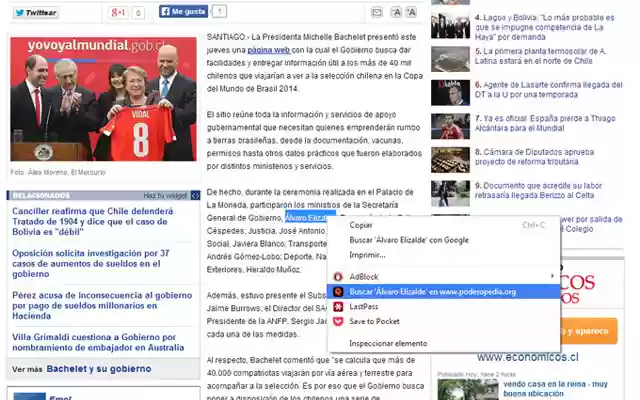Select LastPass in the context menu

(x=444, y=307)
